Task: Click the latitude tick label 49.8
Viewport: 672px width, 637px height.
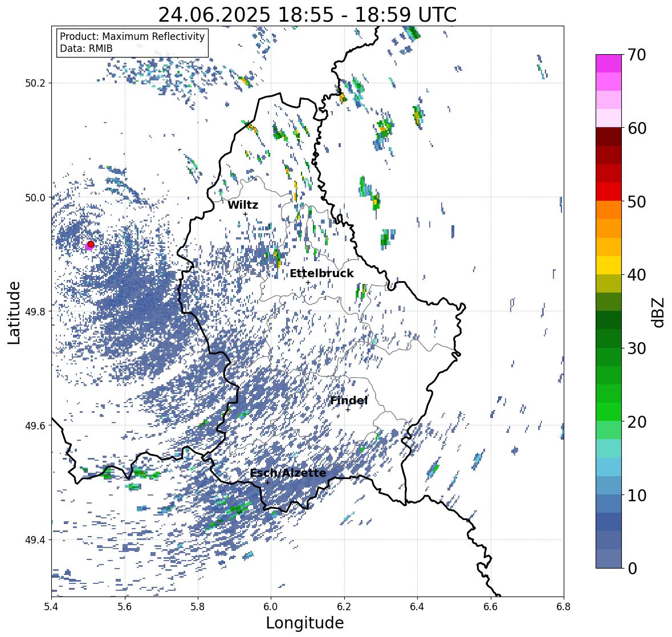Action: [x=35, y=311]
